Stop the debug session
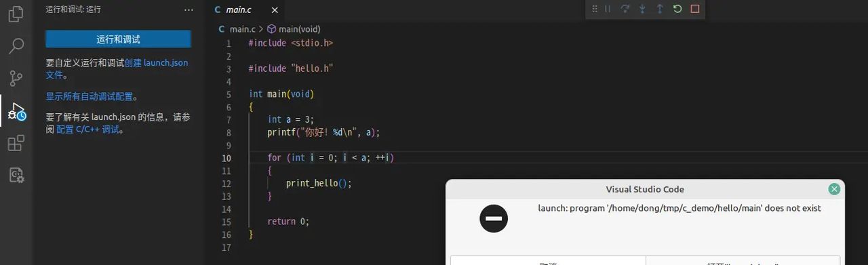Image resolution: width=868 pixels, height=265 pixels. (x=695, y=9)
